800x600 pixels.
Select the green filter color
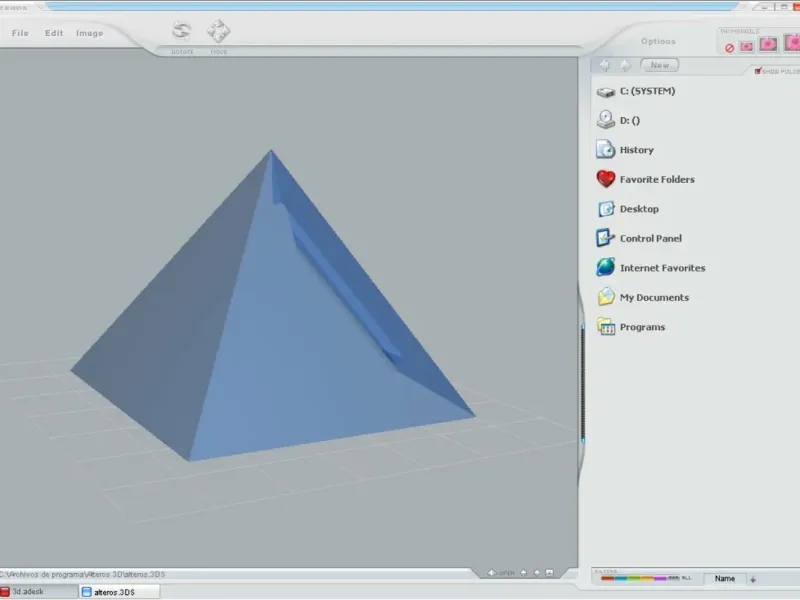(634, 578)
